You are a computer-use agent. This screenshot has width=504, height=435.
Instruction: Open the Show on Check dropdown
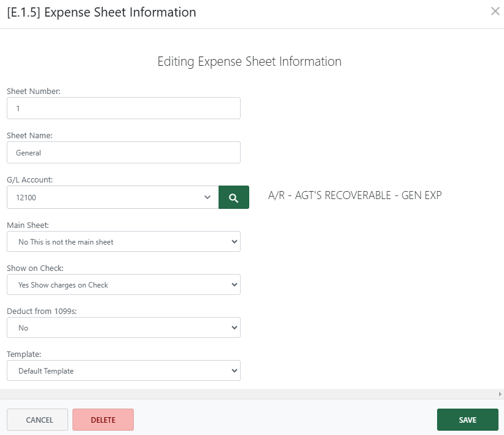tap(123, 284)
